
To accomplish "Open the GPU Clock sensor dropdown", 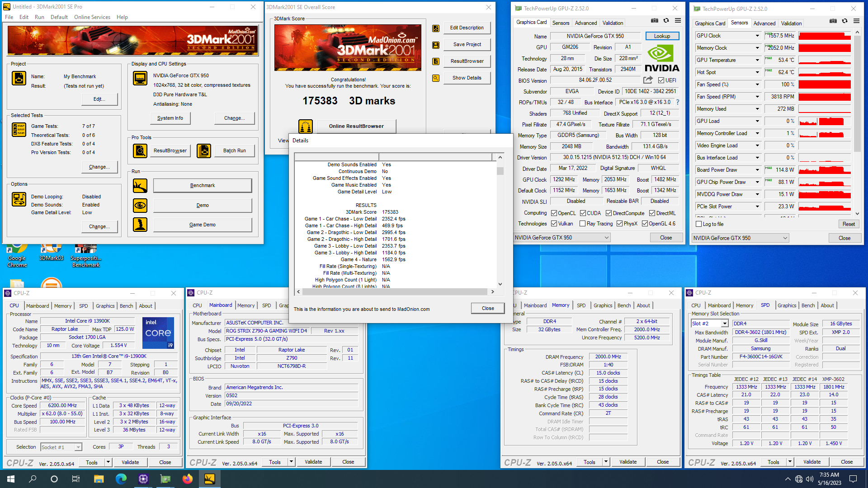I will tap(757, 36).
